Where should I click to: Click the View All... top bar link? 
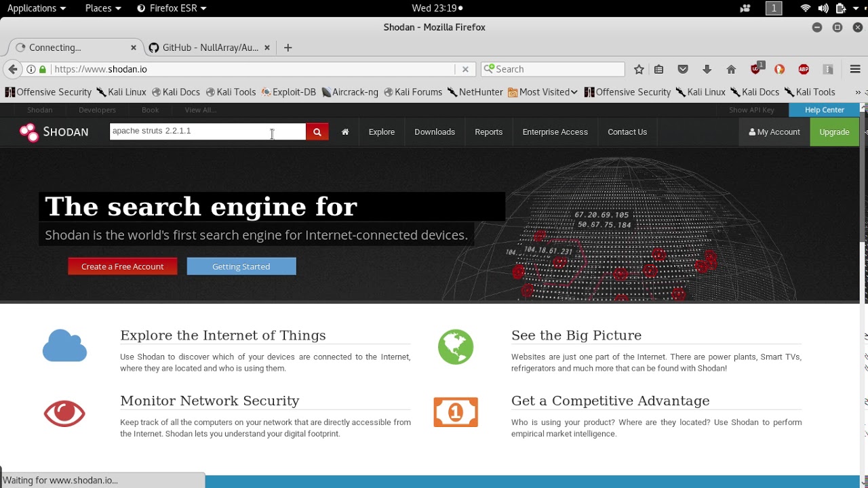click(200, 110)
